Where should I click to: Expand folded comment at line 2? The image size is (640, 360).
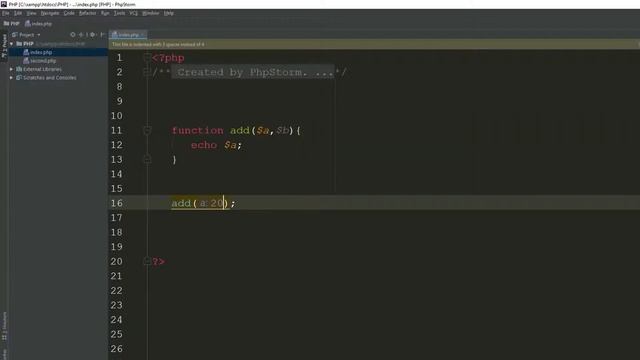tap(147, 72)
